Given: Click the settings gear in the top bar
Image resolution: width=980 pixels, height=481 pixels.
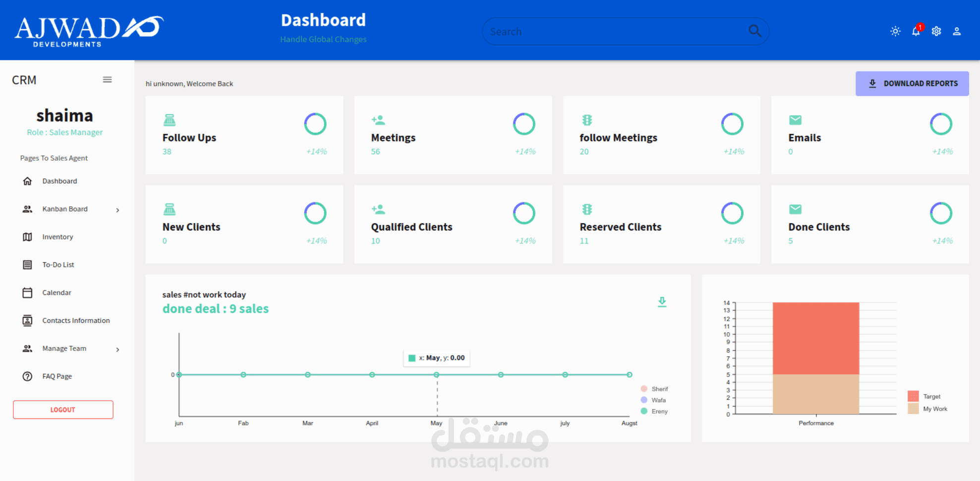Looking at the screenshot, I should coord(936,31).
